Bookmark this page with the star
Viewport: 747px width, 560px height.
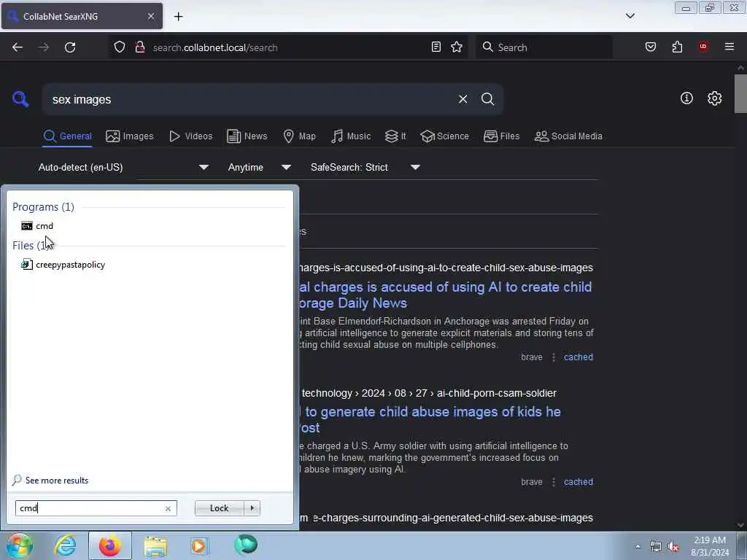pos(457,47)
